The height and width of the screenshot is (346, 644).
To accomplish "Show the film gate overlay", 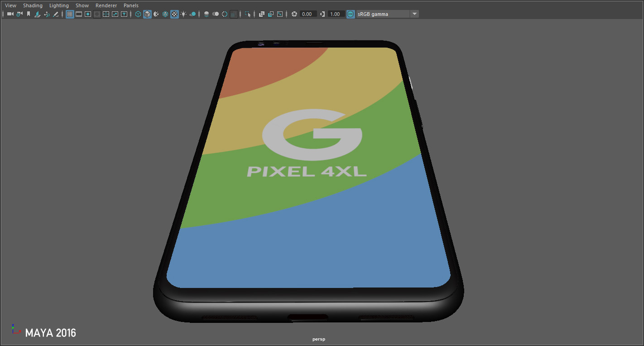I will click(x=78, y=14).
